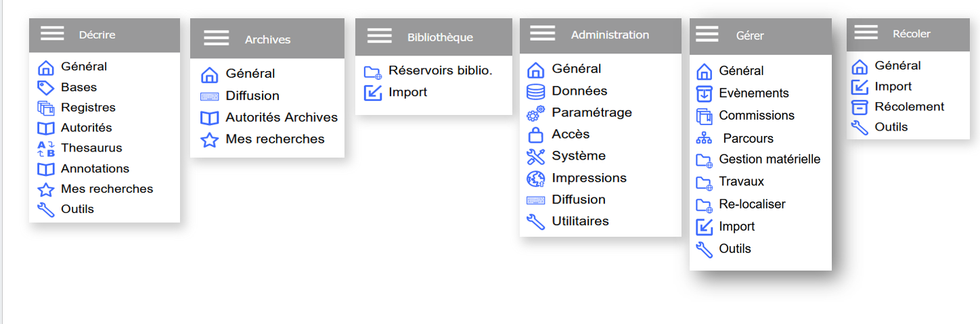Open Utilitaires in Administration menu
The image size is (980, 324).
pyautogui.click(x=580, y=221)
